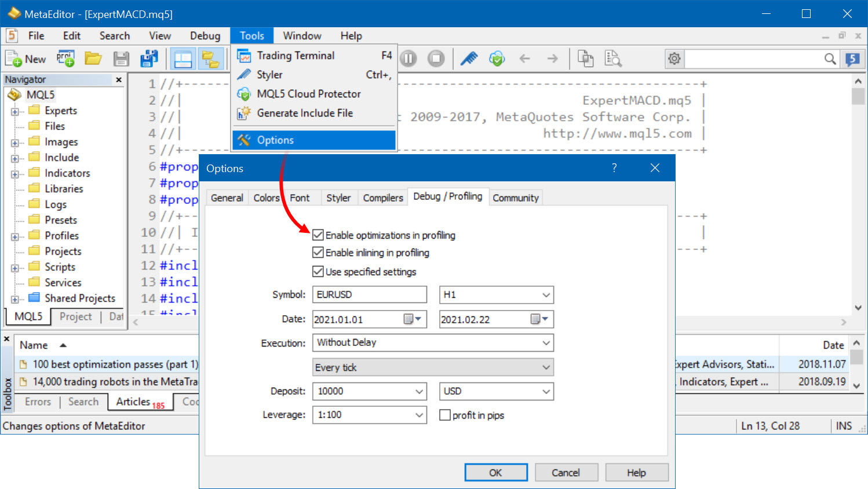This screenshot has height=489, width=868.
Task: Toggle Enable optimizations in profiling checkbox
Action: pyautogui.click(x=318, y=235)
